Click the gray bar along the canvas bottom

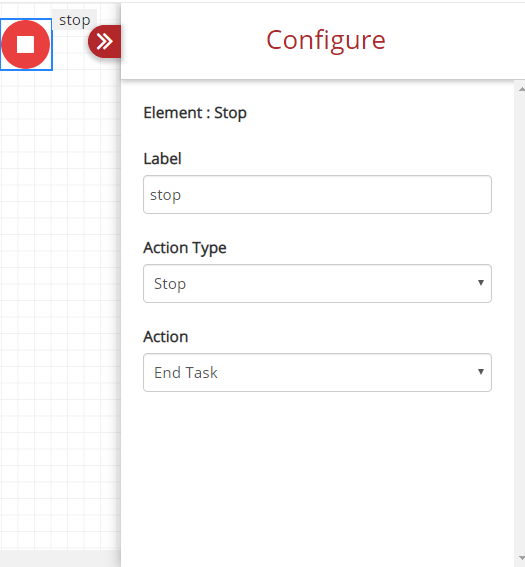60,559
